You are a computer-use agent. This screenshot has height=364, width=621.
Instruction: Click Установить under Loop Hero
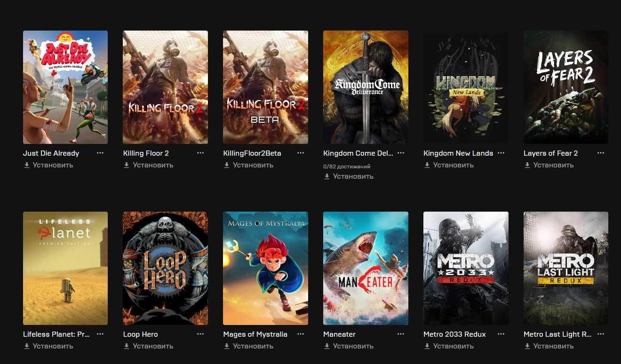click(148, 346)
